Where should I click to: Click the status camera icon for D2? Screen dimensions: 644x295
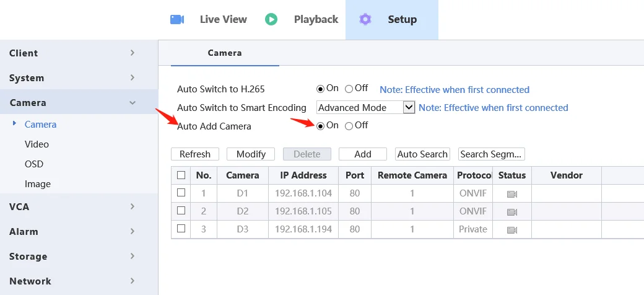[x=512, y=212]
